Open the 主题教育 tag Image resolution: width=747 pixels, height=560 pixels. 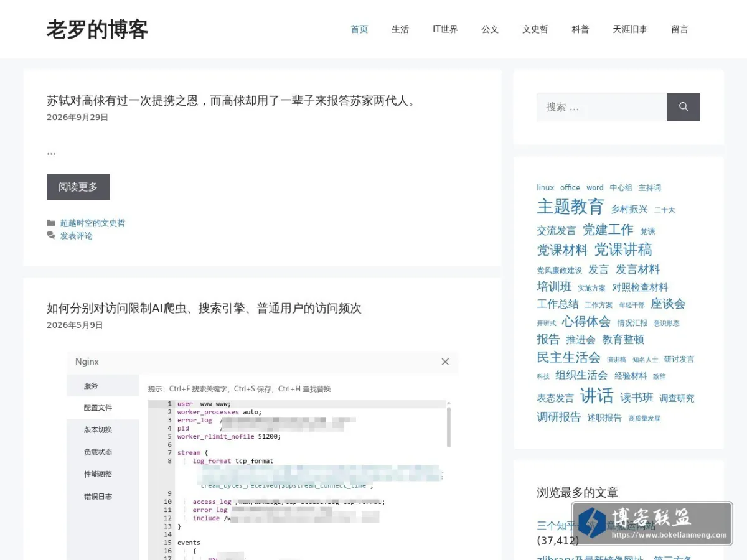[x=570, y=207]
